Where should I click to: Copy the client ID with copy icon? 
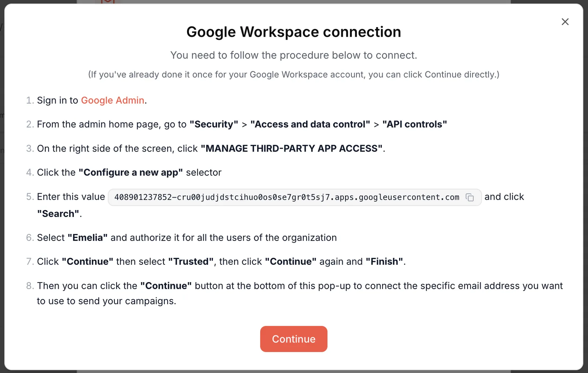pyautogui.click(x=470, y=198)
